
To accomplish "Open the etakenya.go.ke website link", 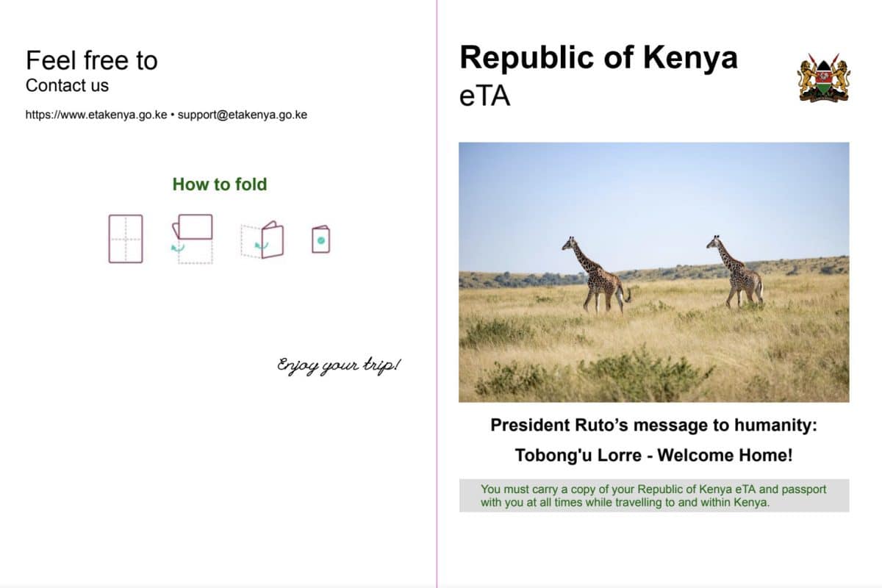I will (x=96, y=115).
